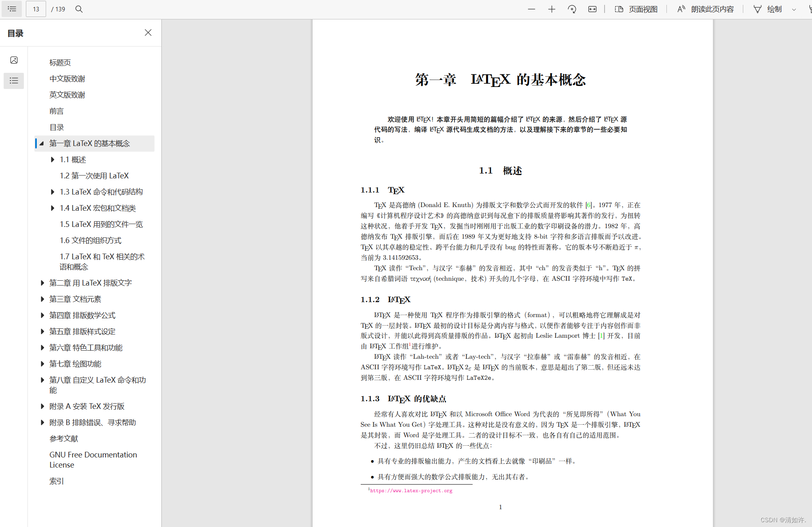Click the fit to width icon
The height and width of the screenshot is (527, 812).
point(592,9)
